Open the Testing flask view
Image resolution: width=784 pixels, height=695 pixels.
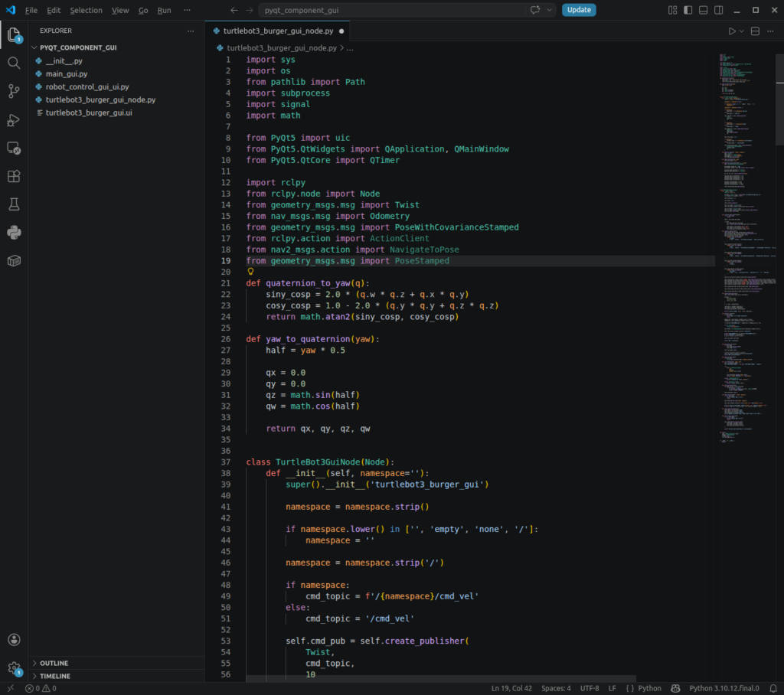tap(14, 204)
